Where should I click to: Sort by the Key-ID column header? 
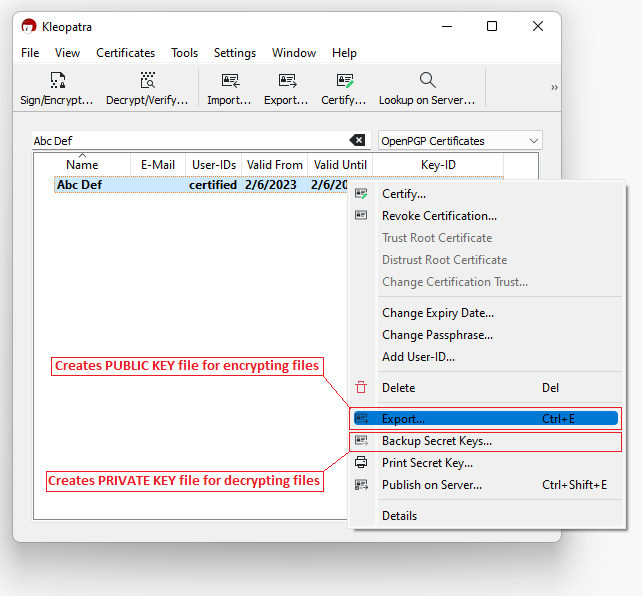tap(438, 165)
